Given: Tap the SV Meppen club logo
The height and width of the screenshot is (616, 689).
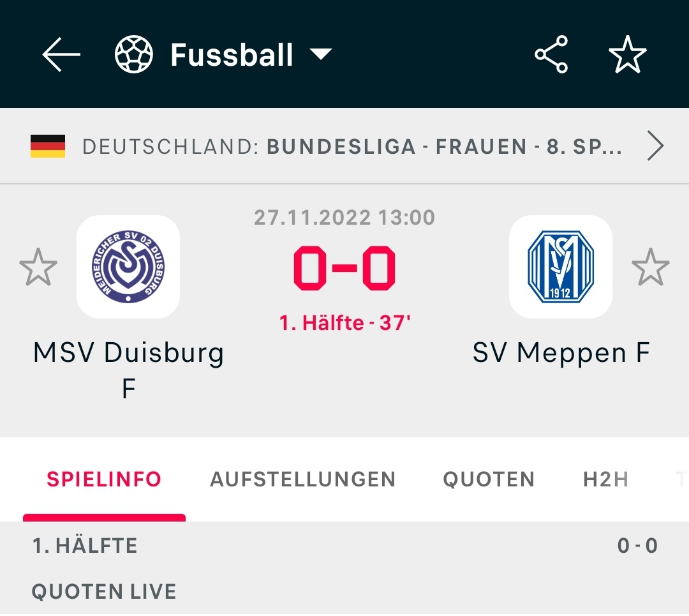Looking at the screenshot, I should point(561,267).
